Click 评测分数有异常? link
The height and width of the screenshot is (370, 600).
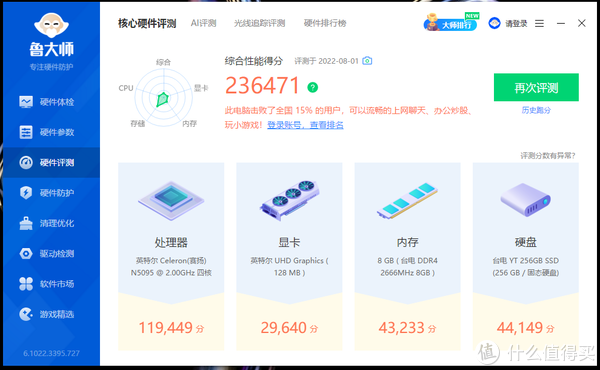click(548, 155)
